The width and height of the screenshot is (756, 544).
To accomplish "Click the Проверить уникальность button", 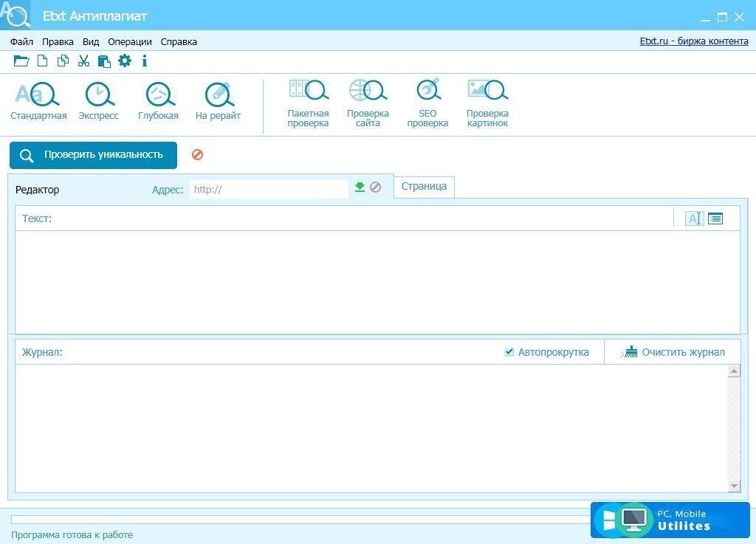I will [x=93, y=155].
